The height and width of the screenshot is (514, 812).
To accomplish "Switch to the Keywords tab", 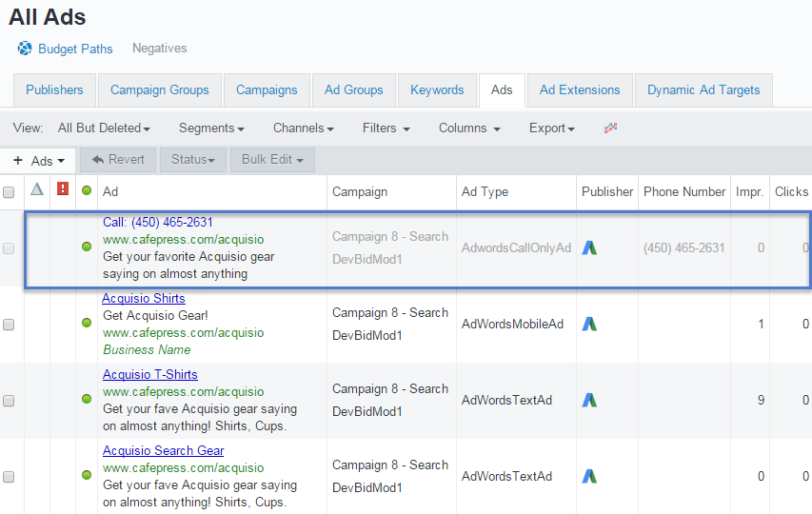I will 437,90.
